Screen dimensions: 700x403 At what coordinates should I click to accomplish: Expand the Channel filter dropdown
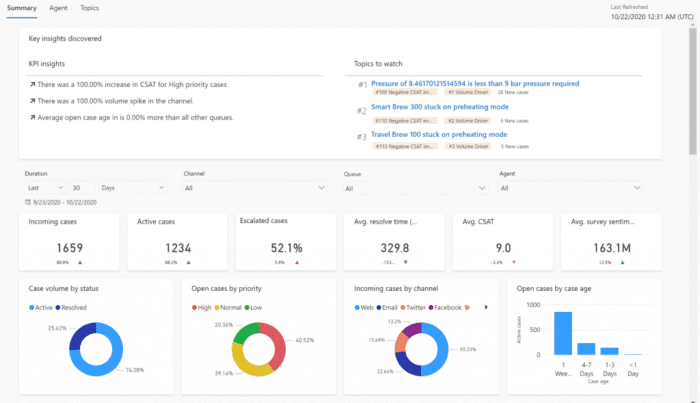pos(255,187)
